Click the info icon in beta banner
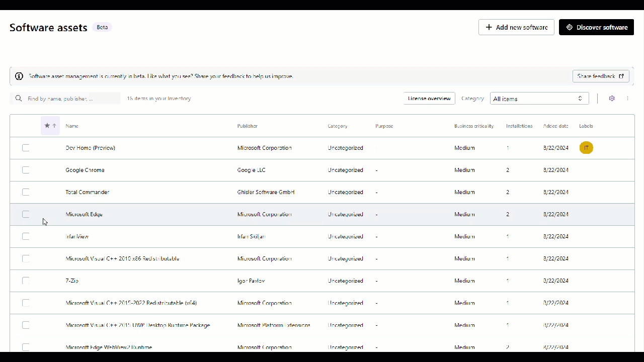This screenshot has height=362, width=644. tap(19, 76)
